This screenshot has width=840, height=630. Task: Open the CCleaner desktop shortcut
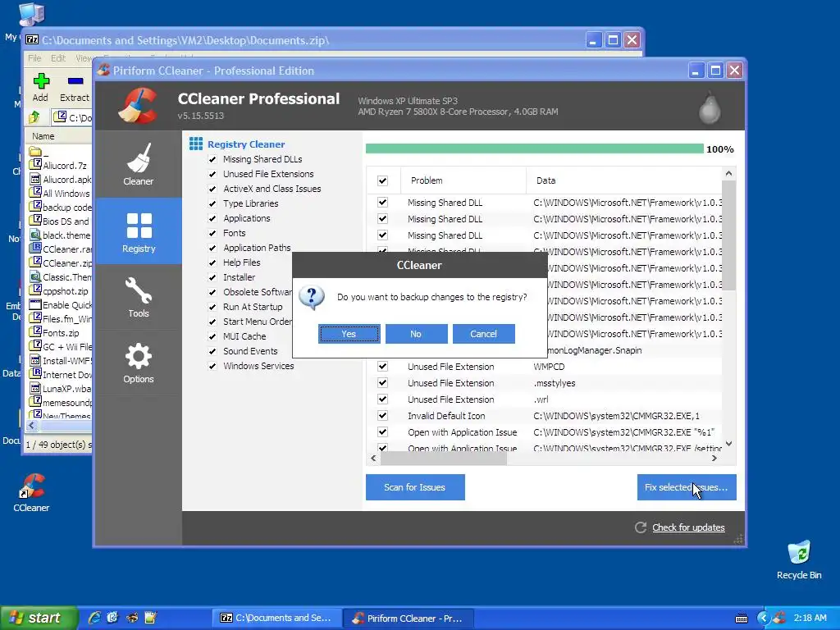pyautogui.click(x=31, y=492)
